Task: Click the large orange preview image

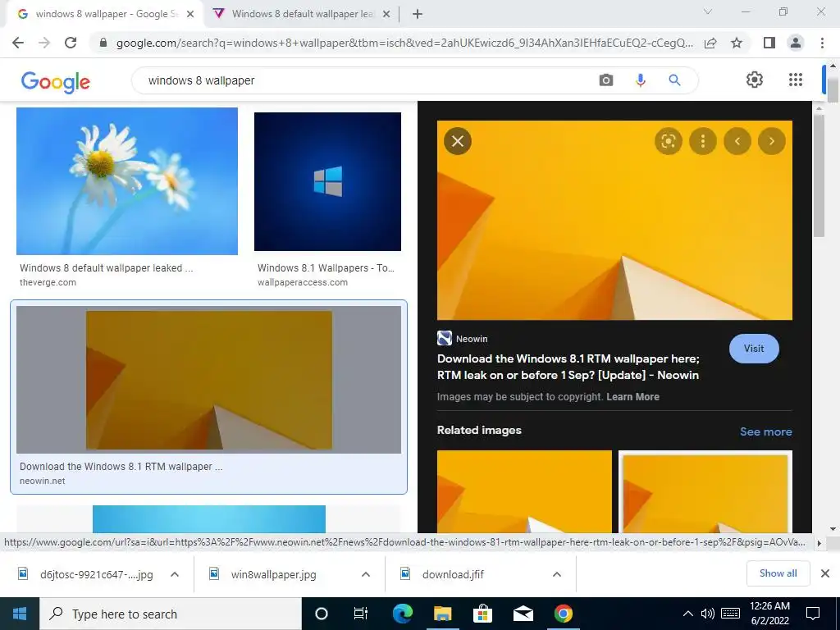Action: click(x=614, y=220)
